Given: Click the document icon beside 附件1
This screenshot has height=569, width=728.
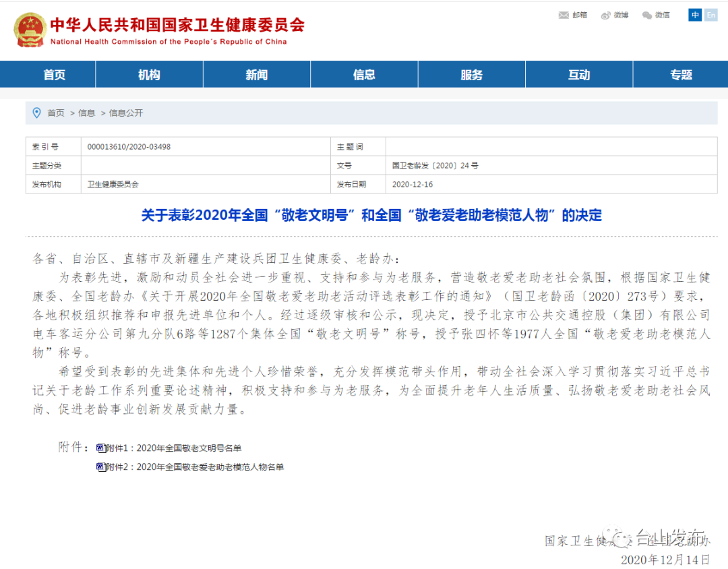Looking at the screenshot, I should pos(100,448).
